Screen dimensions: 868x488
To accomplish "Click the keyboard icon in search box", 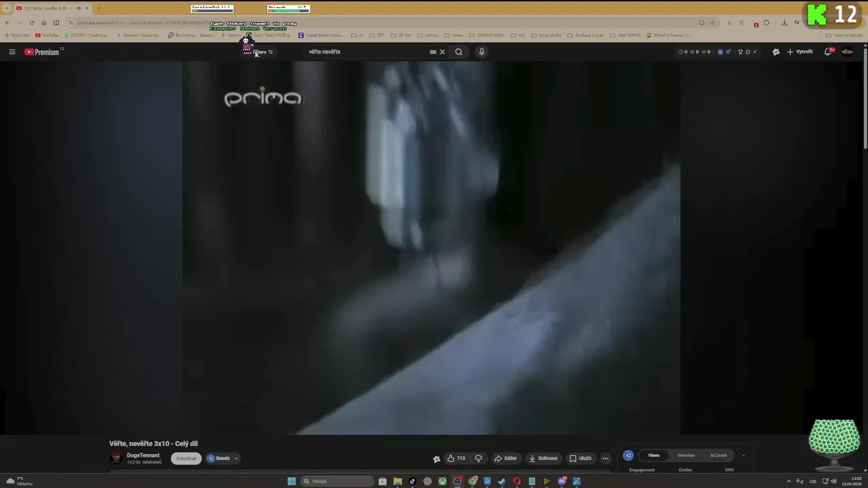I will tap(433, 52).
